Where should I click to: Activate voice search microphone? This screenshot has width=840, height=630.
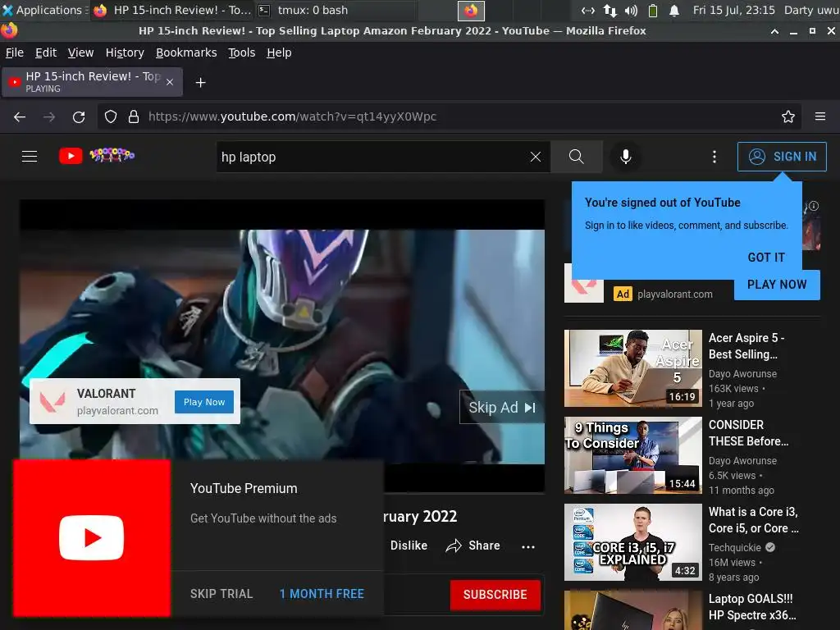(x=625, y=157)
